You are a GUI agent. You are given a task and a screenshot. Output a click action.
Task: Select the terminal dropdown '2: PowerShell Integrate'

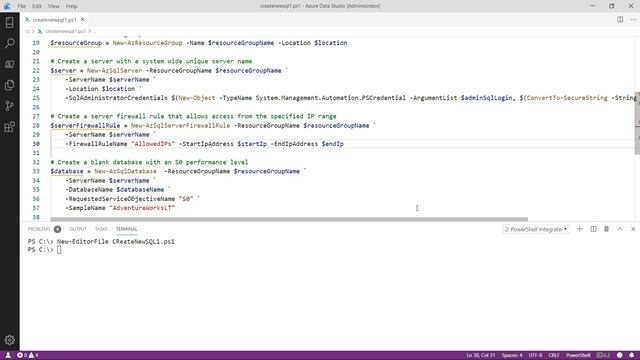coord(536,229)
